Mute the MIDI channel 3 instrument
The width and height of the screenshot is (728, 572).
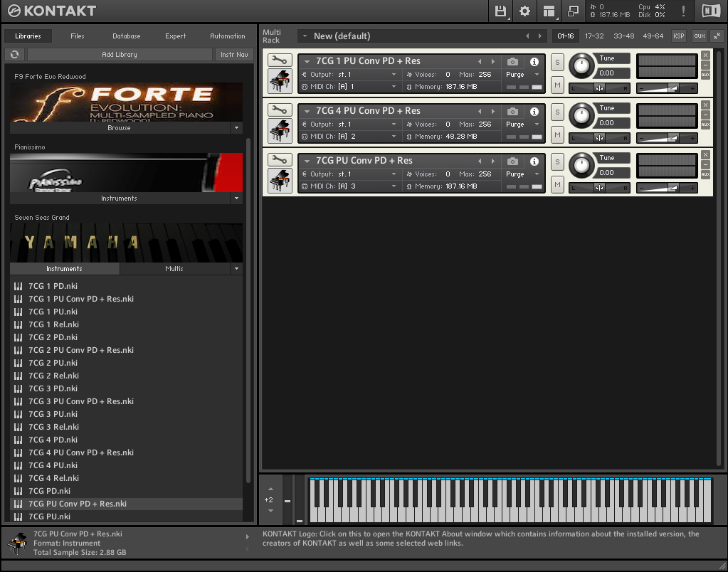558,184
